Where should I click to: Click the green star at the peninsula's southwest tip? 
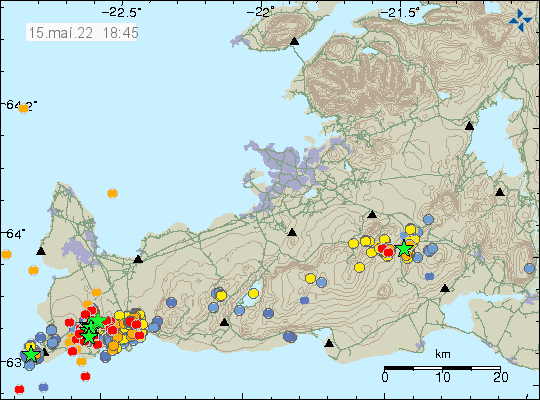click(x=31, y=354)
